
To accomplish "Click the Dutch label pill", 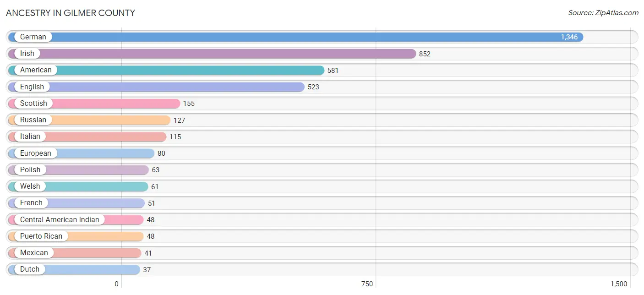I will coord(30,269).
